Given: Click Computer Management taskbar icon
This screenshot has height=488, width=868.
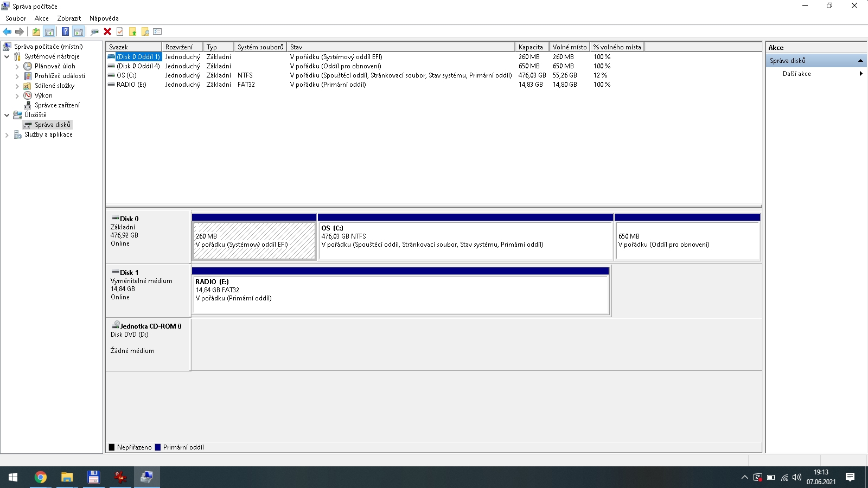Looking at the screenshot, I should [146, 477].
